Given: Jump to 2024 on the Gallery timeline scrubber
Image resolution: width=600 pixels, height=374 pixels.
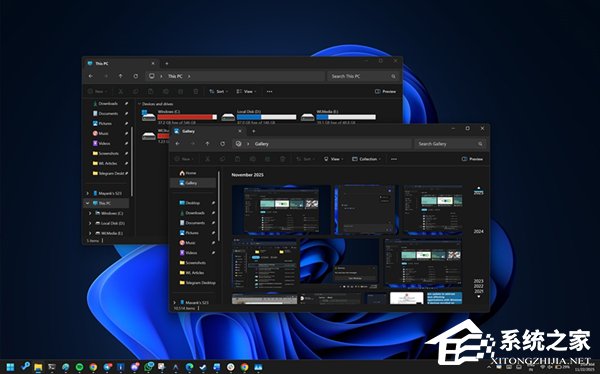Looking at the screenshot, I should [478, 232].
